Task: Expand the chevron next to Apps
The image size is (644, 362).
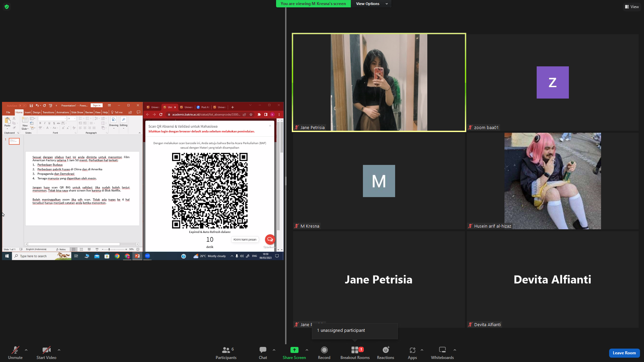Action: coord(422,350)
